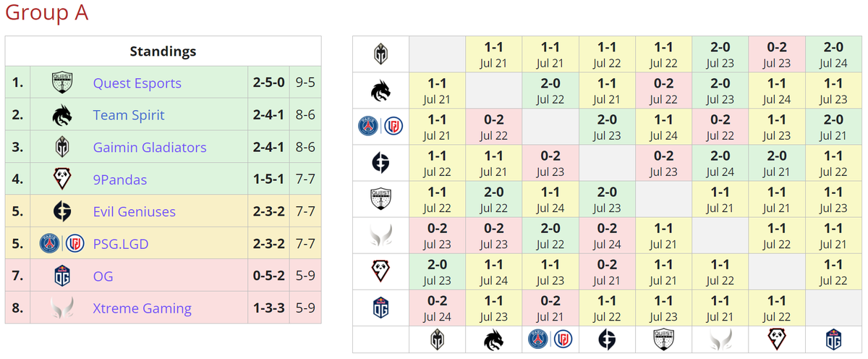Open the Team Spirit team link

[x=129, y=115]
